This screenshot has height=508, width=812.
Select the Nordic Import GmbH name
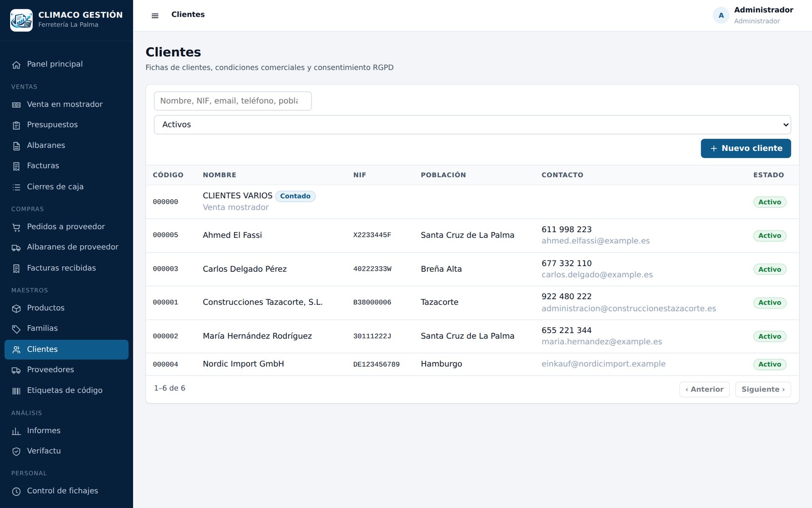click(x=243, y=364)
